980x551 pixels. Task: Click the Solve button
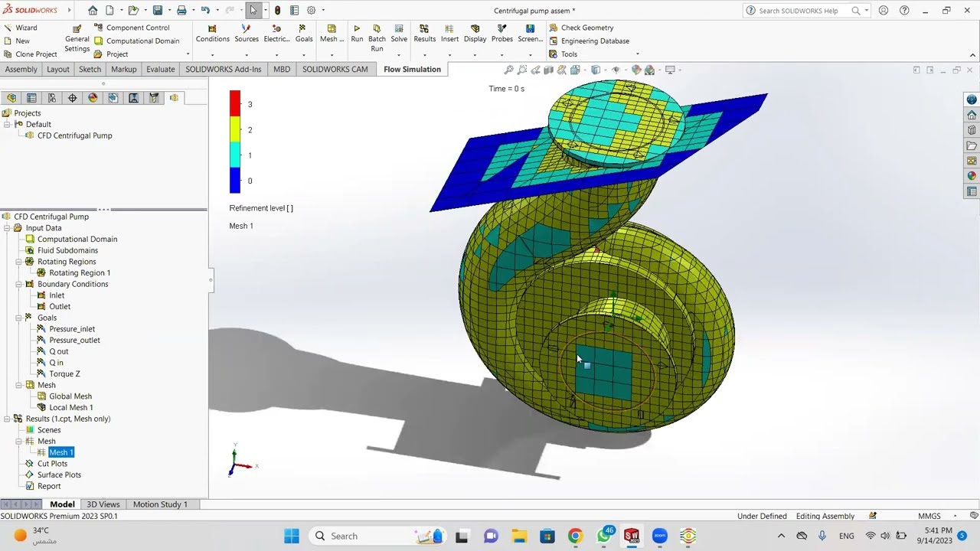pyautogui.click(x=399, y=34)
